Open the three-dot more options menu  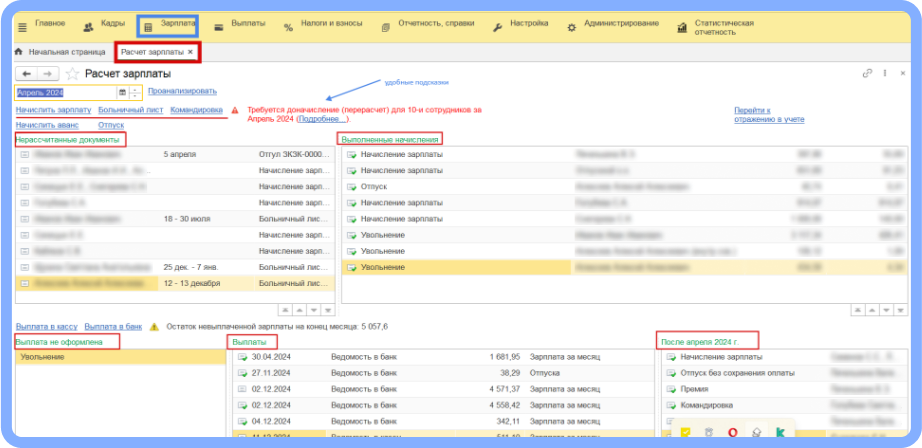[x=884, y=73]
